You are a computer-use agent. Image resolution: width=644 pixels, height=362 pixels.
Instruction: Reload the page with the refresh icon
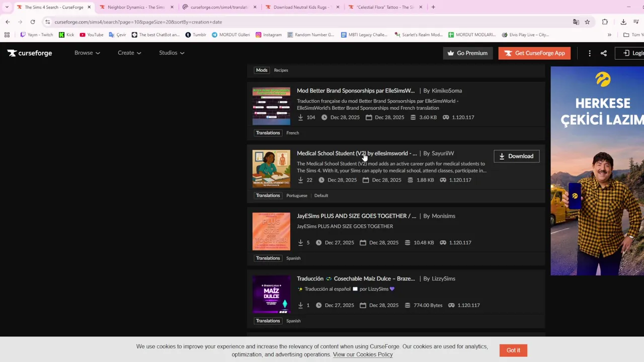pyautogui.click(x=33, y=22)
